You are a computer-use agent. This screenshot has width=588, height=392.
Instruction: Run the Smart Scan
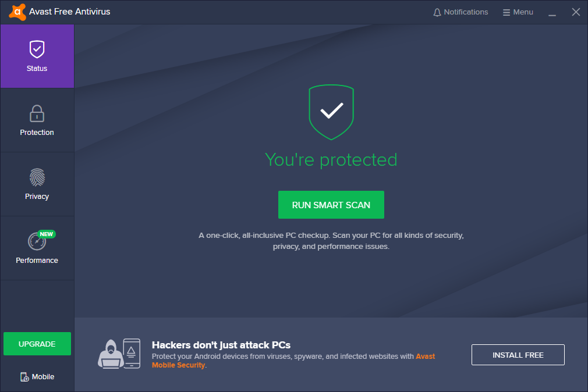(x=331, y=205)
